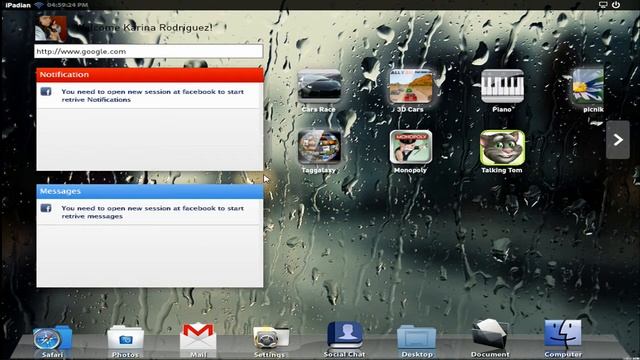640x360 pixels.
Task: Open Settings in the dock
Action: pos(270,338)
